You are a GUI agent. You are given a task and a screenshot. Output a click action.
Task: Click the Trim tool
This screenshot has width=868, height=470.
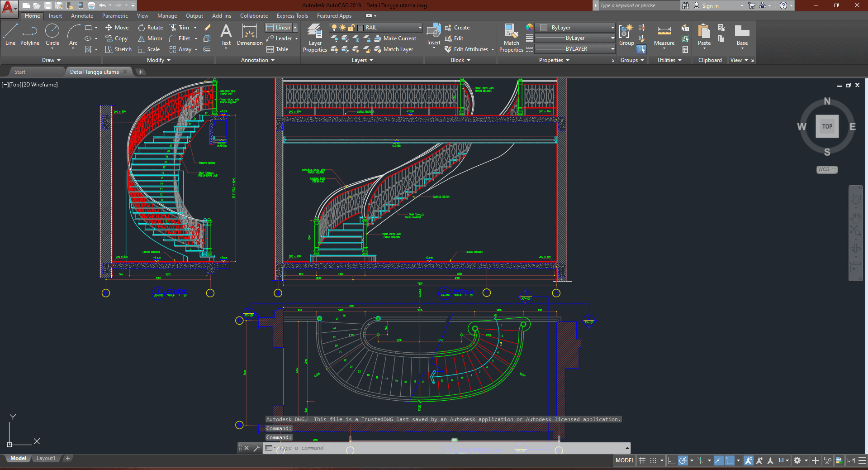pos(173,28)
